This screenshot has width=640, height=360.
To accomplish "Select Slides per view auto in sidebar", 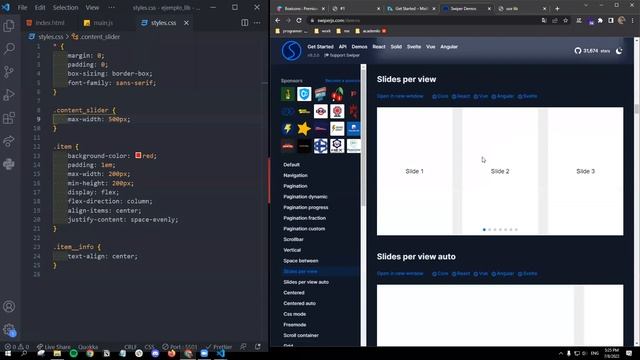I will pyautogui.click(x=306, y=282).
